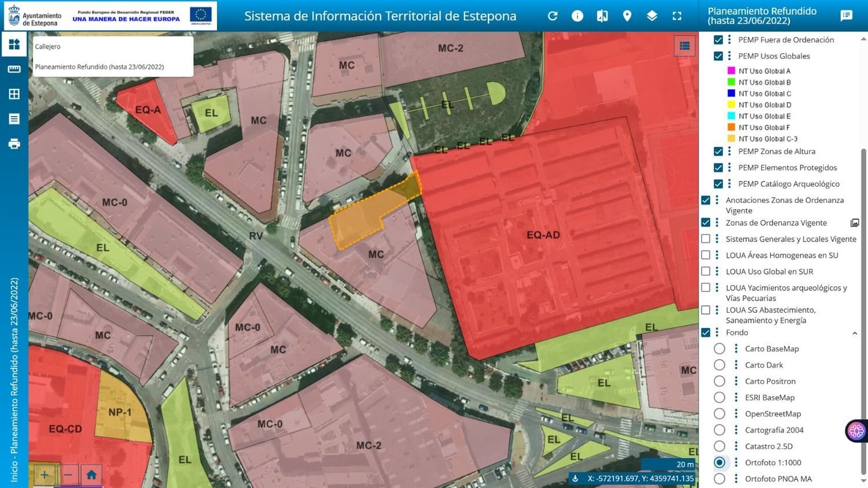Select the measurement ruler tool in the sidebar

coord(14,68)
